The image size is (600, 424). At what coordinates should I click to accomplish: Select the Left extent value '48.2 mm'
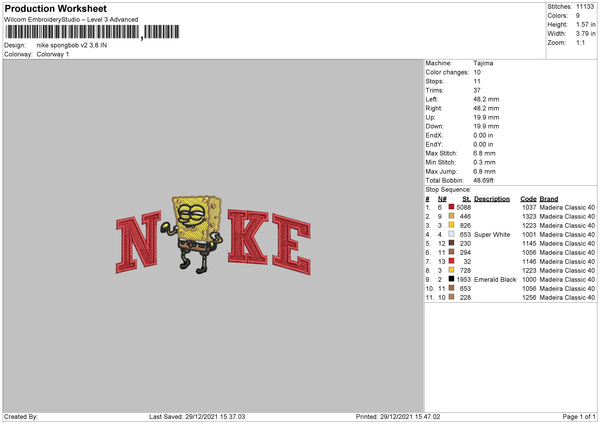click(x=486, y=99)
